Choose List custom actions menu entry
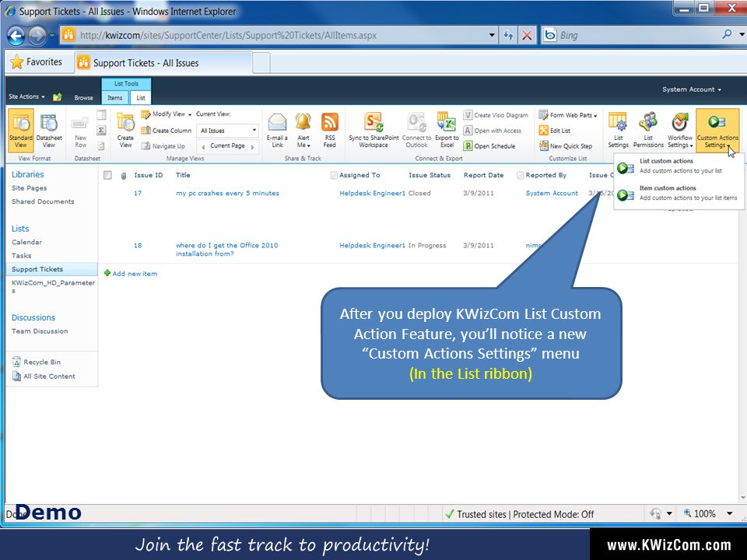The height and width of the screenshot is (560, 747). (678, 166)
